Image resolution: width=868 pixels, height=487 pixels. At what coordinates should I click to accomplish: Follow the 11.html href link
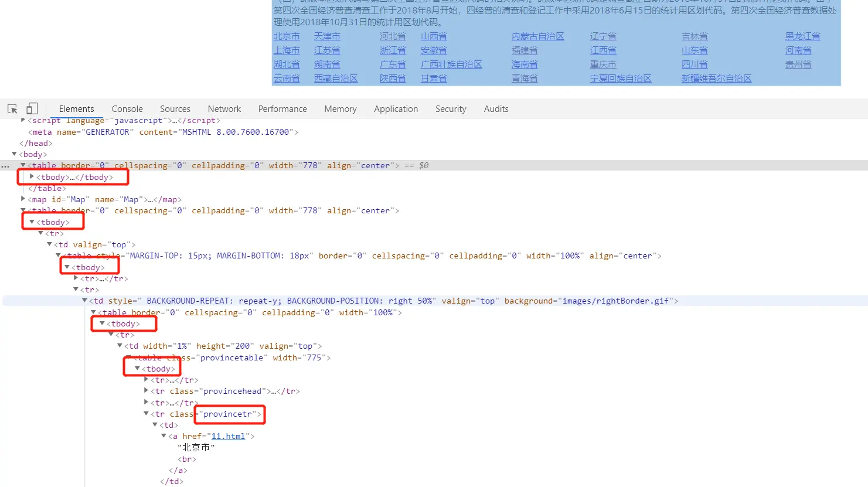[x=228, y=437]
